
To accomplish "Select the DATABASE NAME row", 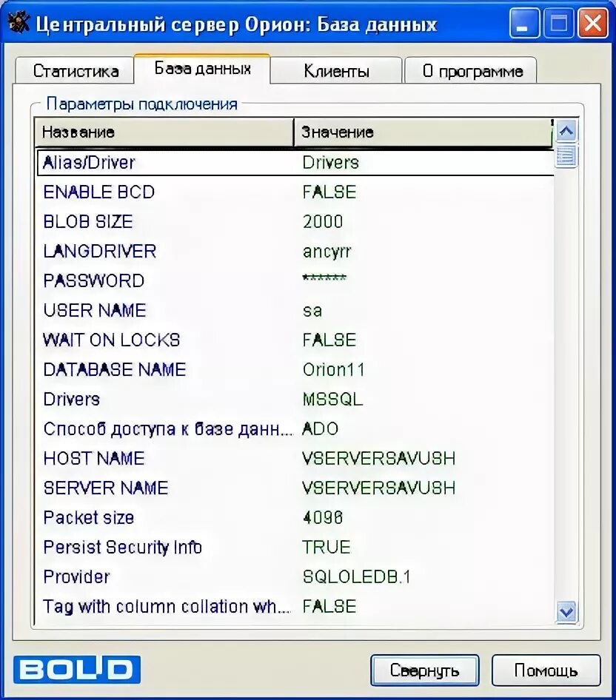I will [295, 370].
